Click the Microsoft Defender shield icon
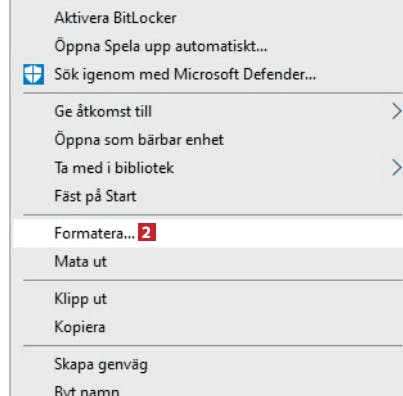This screenshot has height=396, width=403. (x=33, y=74)
